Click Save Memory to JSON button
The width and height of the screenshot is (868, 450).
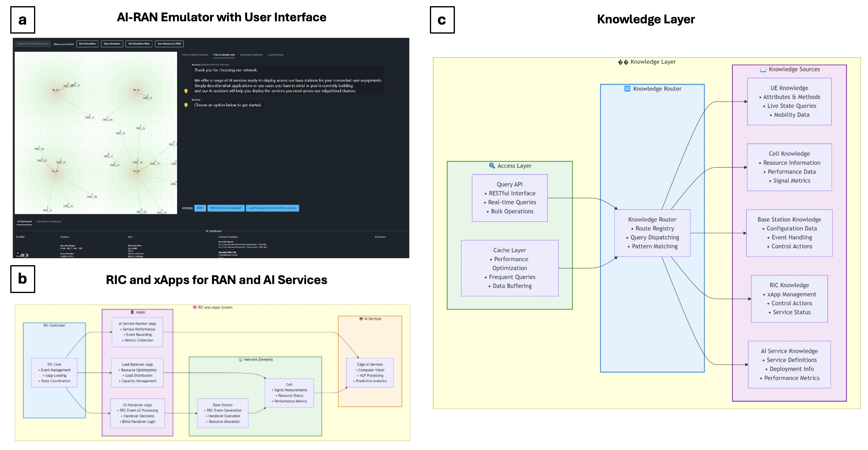click(169, 44)
